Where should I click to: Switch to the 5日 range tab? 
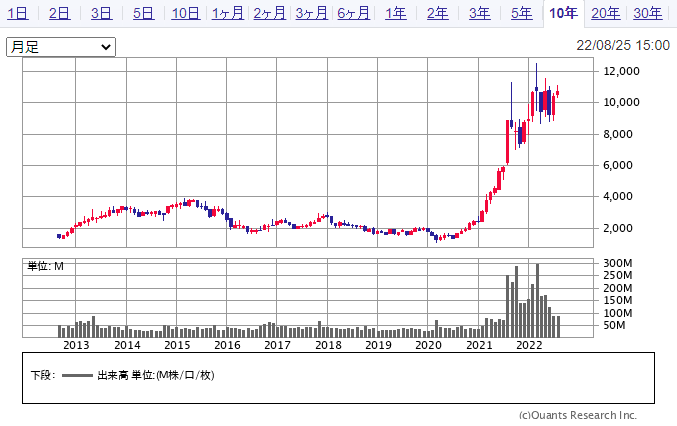[143, 13]
